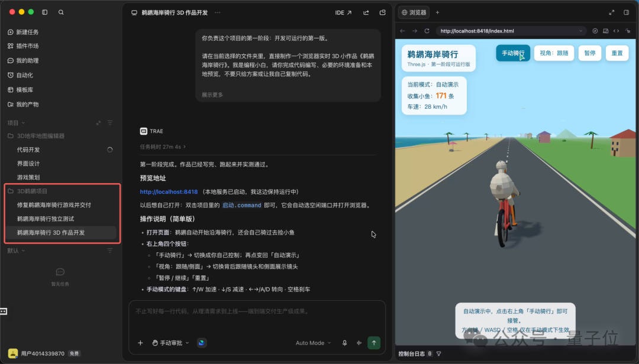This screenshot has height=364, width=639.
Task: Expand browser panel to fullscreen icon
Action: (x=612, y=12)
